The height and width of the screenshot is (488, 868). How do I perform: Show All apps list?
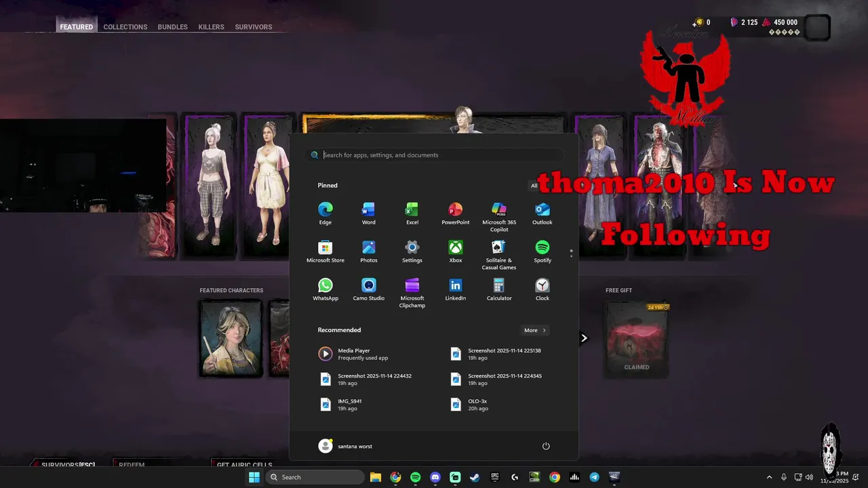[534, 185]
